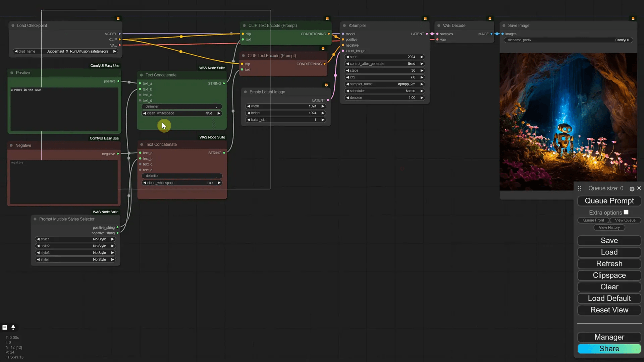This screenshot has width=644, height=362.
Task: Increase width using the right arrow in Empty Latent Image
Action: 323,106
